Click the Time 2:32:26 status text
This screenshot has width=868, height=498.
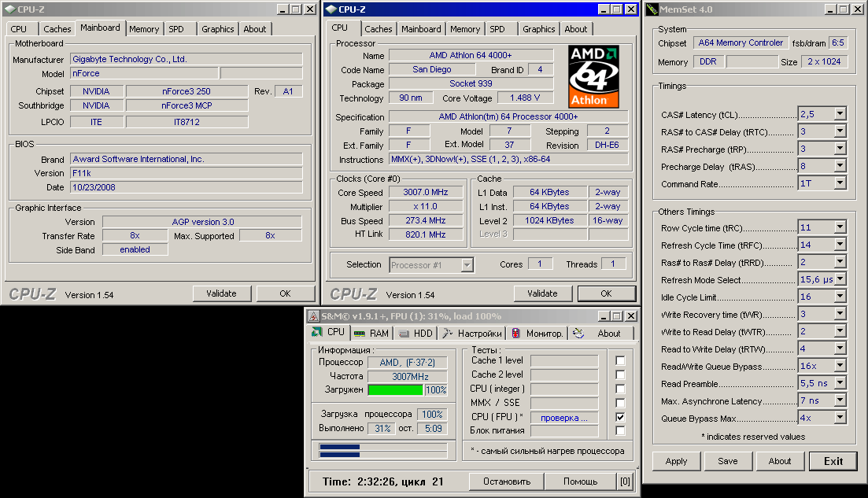[382, 481]
